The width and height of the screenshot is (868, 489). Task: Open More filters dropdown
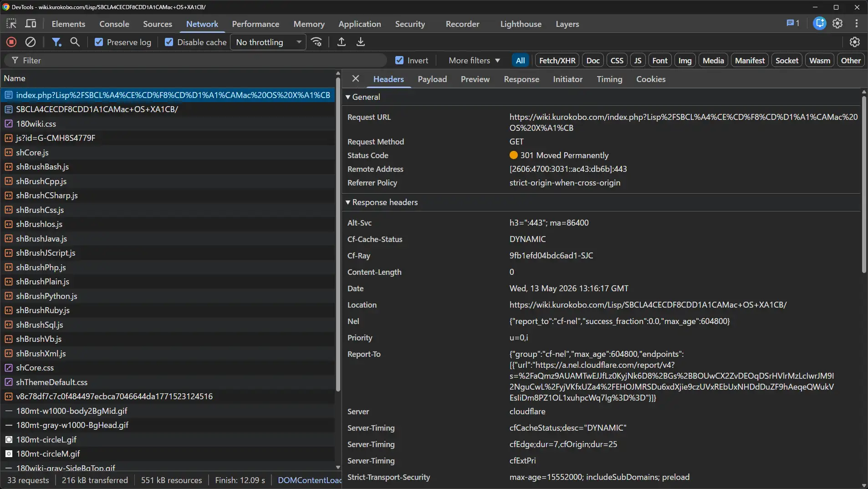click(474, 60)
